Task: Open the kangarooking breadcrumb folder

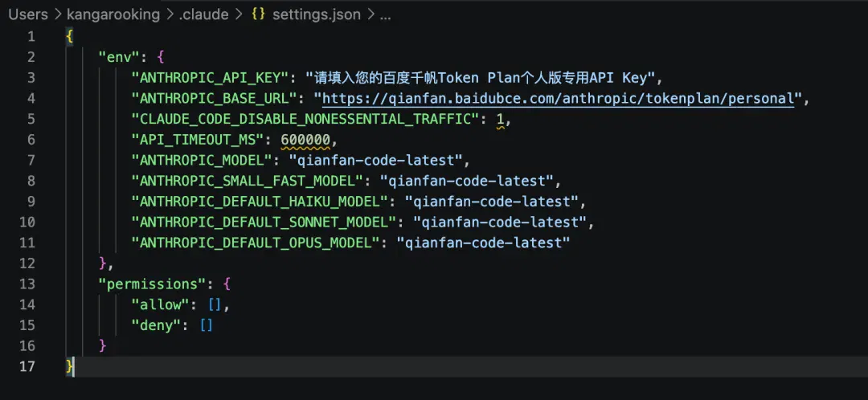Action: [113, 15]
